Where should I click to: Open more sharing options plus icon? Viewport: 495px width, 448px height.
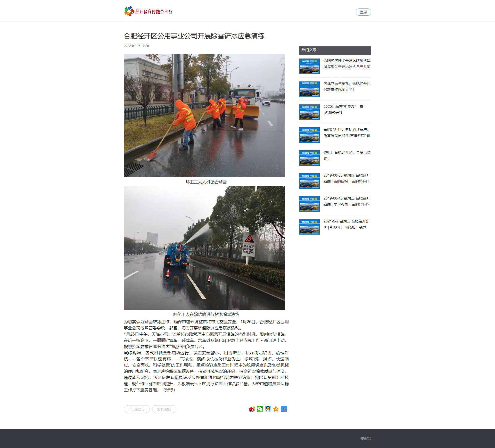coord(284,409)
